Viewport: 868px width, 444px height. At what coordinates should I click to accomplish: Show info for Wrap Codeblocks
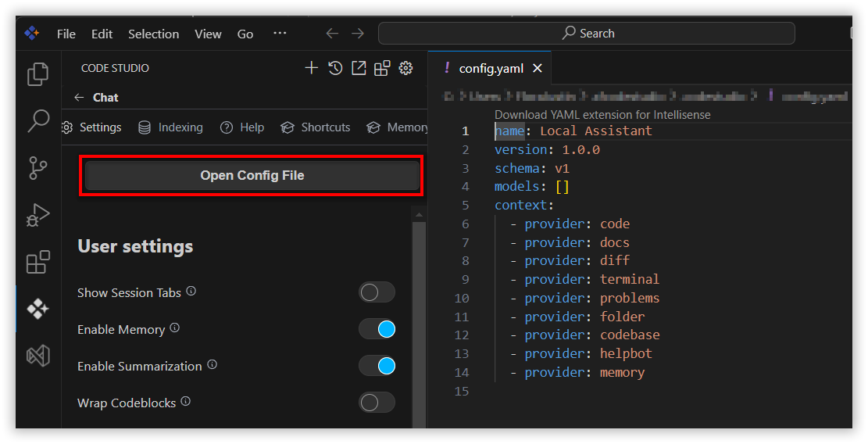click(x=185, y=401)
